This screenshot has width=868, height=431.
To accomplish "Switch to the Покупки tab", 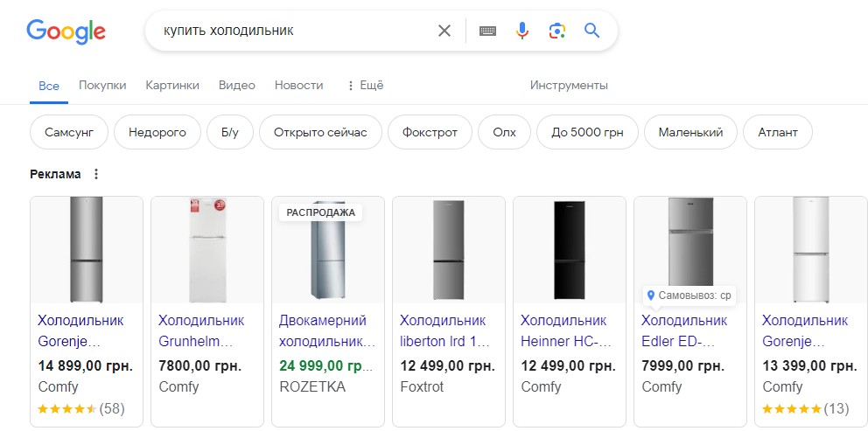I will click(x=102, y=86).
